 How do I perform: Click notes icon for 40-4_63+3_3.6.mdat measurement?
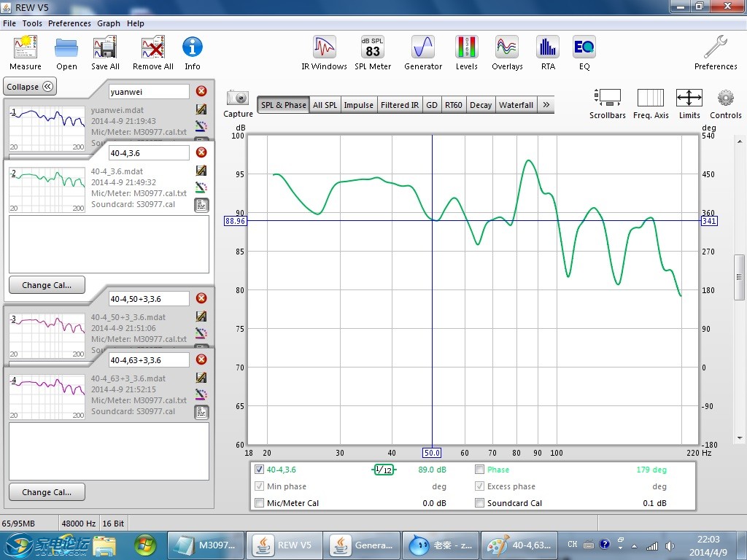point(201,413)
